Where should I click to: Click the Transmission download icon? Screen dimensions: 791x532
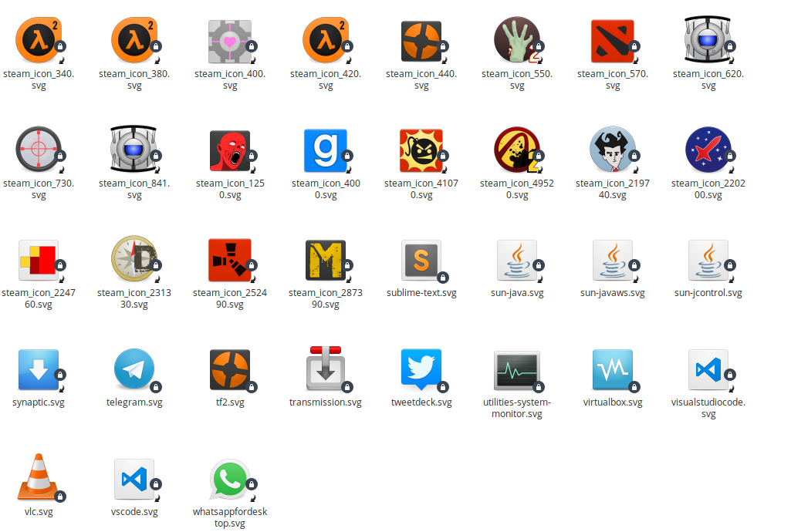pos(326,369)
